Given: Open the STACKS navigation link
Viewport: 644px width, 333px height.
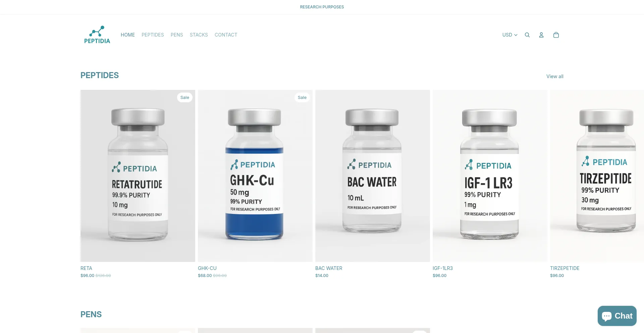Looking at the screenshot, I should click(x=199, y=35).
